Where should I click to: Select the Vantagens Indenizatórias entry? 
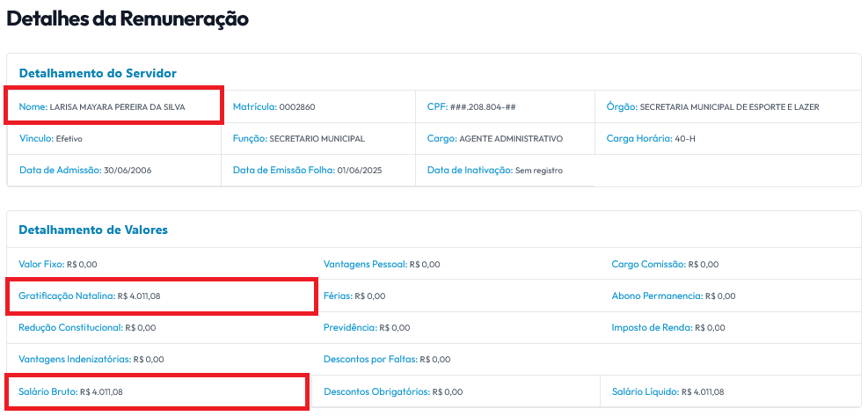(91, 359)
